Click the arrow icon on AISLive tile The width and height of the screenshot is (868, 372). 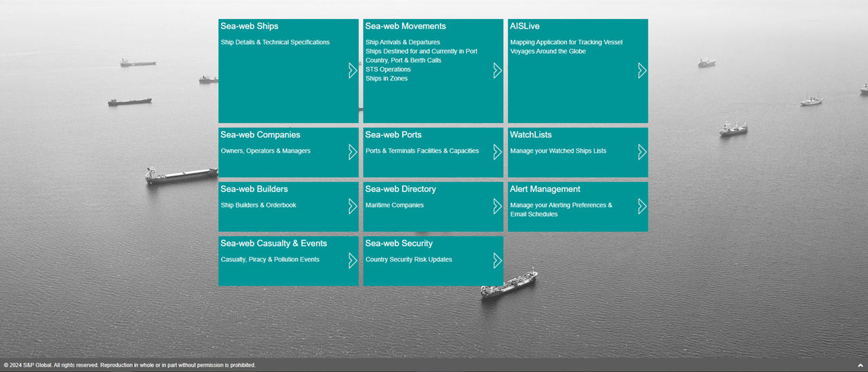tap(642, 71)
